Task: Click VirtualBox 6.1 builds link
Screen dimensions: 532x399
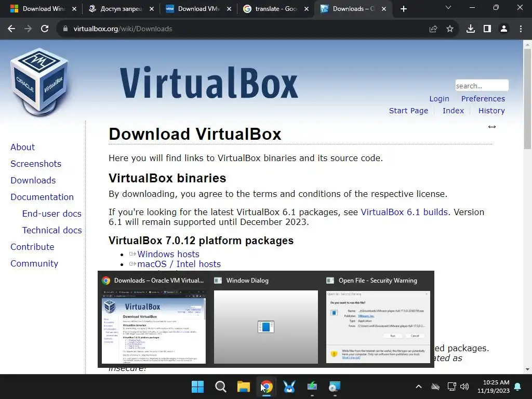Action: 404,212
